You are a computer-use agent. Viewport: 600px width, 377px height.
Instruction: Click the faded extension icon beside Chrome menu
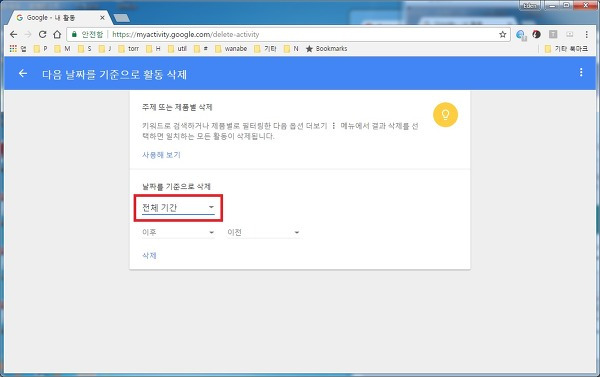[x=569, y=34]
